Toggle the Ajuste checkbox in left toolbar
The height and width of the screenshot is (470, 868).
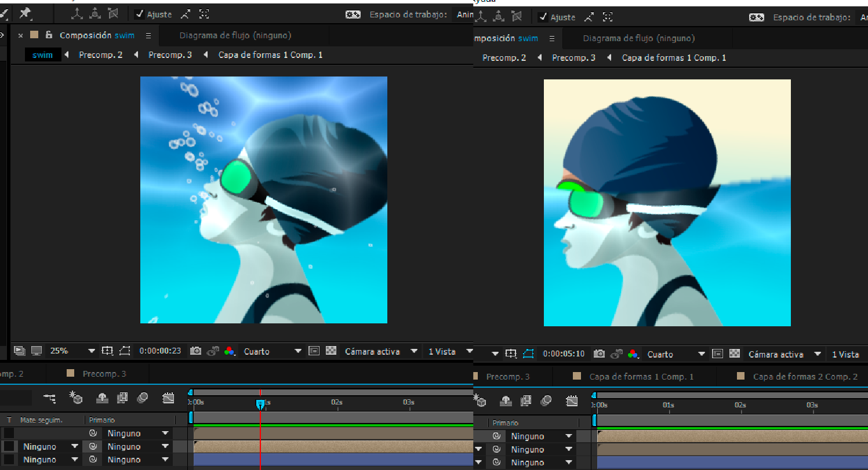pyautogui.click(x=139, y=14)
